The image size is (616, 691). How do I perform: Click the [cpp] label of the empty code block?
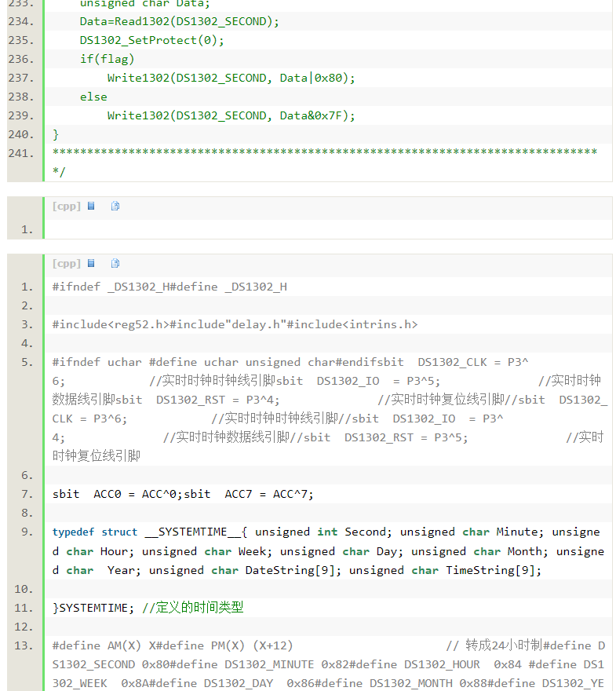67,207
